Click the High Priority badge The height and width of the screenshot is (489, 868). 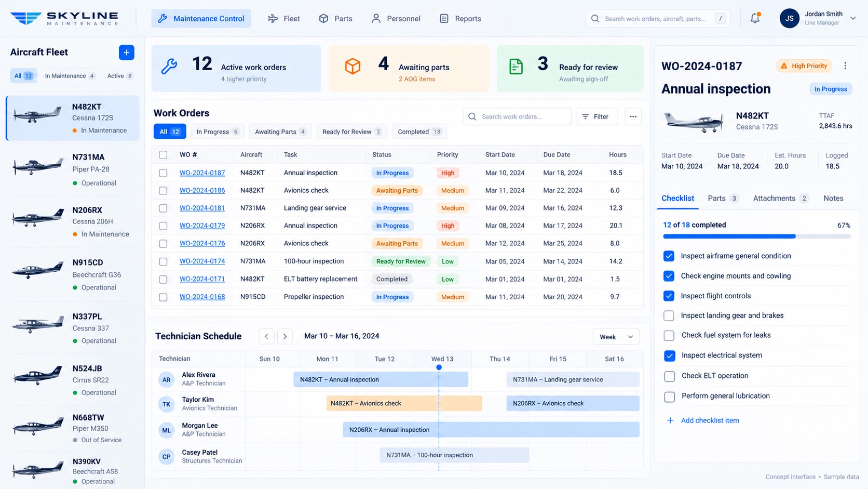[x=804, y=66]
